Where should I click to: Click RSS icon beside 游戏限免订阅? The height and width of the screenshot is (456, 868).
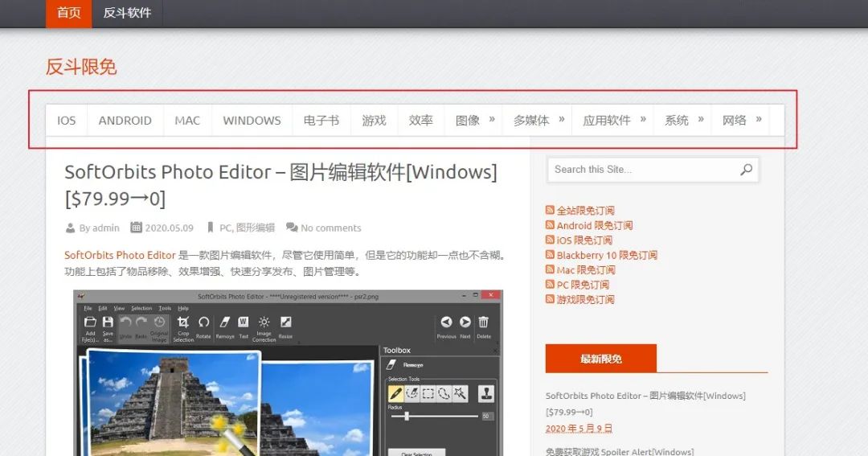(550, 299)
